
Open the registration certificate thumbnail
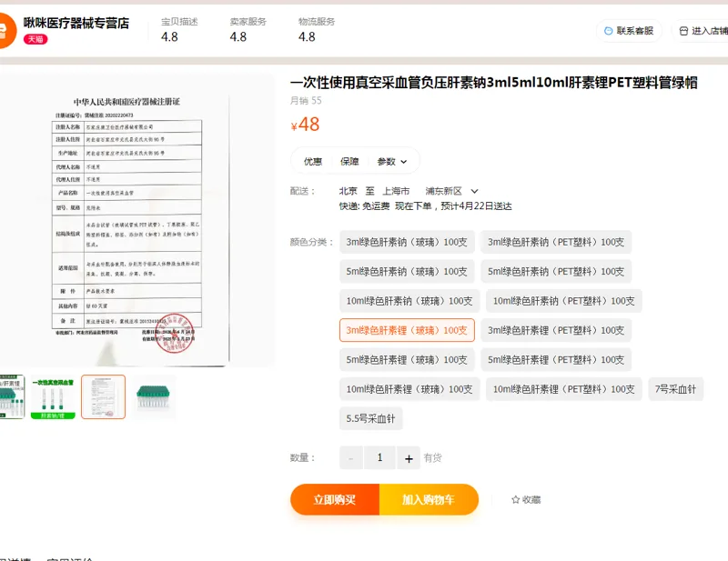(x=103, y=397)
